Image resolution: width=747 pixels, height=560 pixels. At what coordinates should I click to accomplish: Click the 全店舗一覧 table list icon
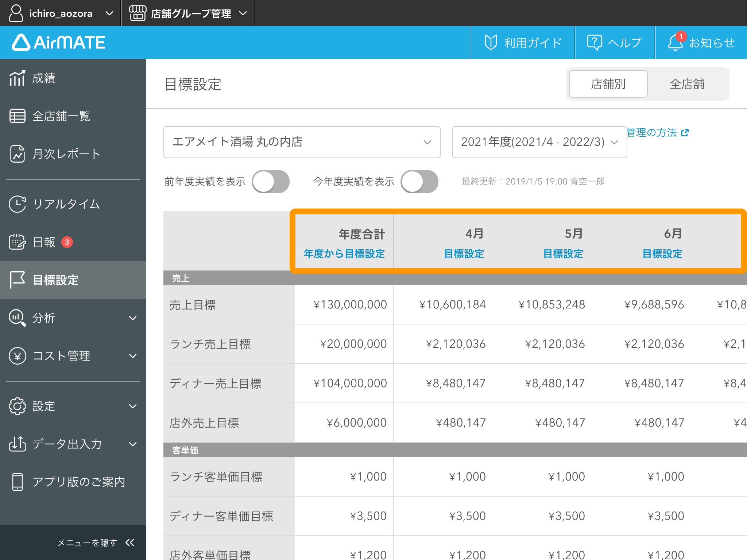pyautogui.click(x=17, y=116)
